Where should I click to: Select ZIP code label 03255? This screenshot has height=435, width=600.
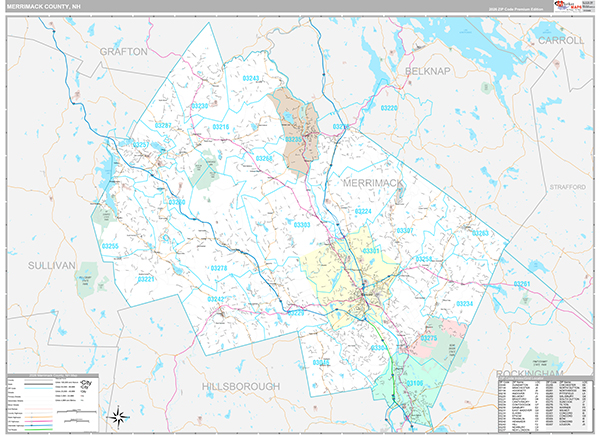(110, 246)
